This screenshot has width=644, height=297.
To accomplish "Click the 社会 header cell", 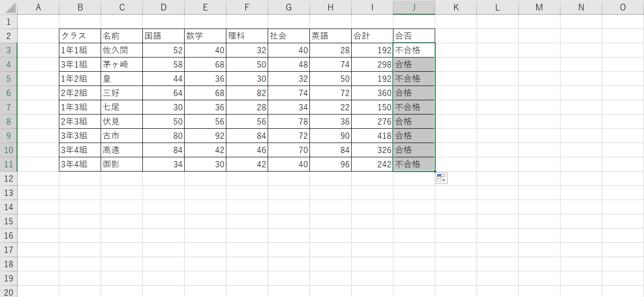I will point(289,36).
